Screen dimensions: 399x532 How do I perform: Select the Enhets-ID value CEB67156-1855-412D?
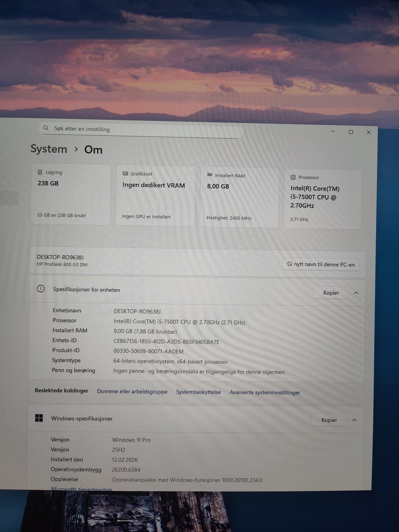click(x=166, y=342)
